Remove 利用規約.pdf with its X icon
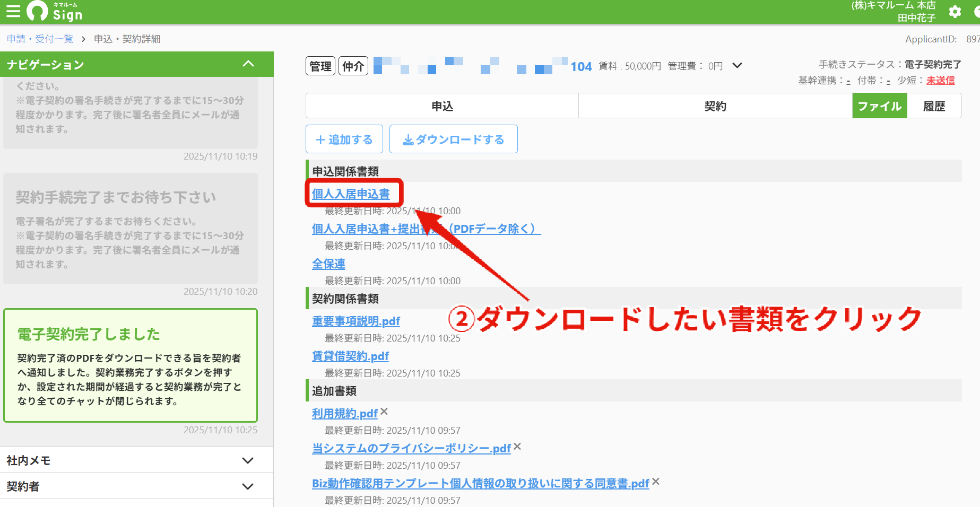980x507 pixels. pyautogui.click(x=385, y=412)
